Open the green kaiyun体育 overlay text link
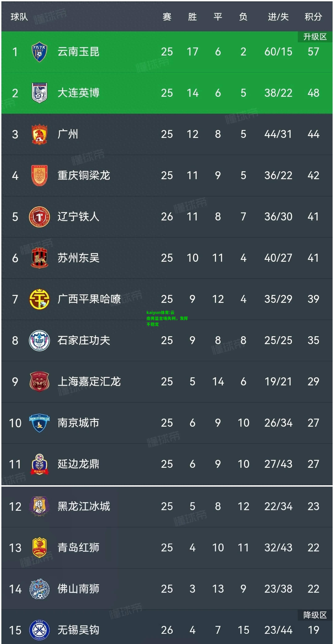The height and width of the screenshot is (644, 334). click(167, 318)
